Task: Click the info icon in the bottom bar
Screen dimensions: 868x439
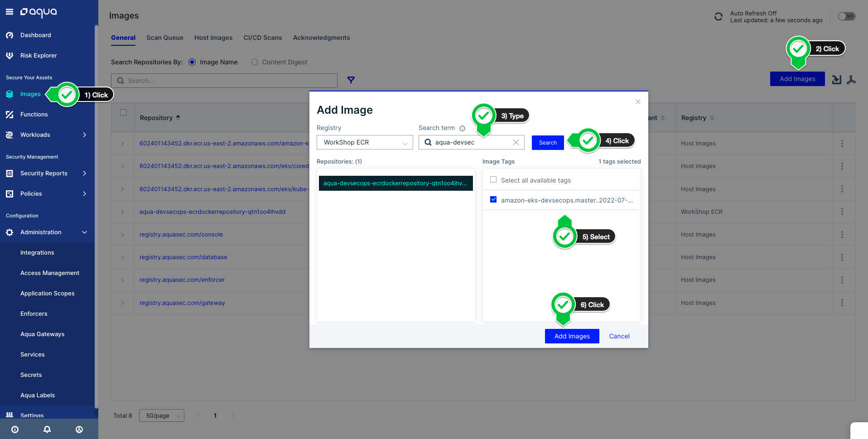Action: click(x=15, y=429)
